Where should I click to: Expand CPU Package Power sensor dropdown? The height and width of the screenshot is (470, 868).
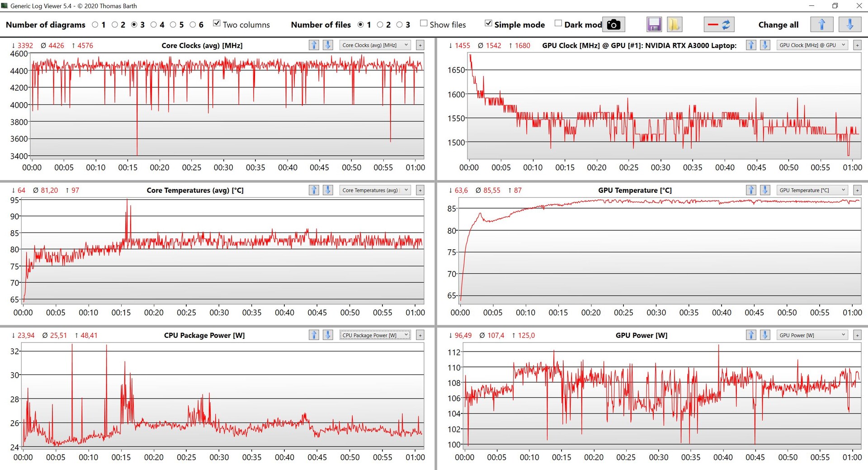pos(375,335)
